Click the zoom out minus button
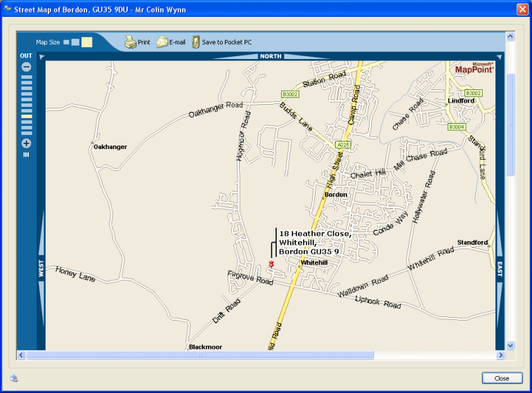The image size is (532, 393). [x=26, y=67]
